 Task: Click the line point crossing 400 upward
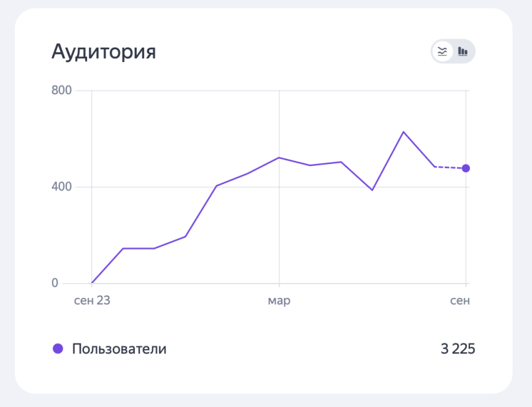tap(216, 186)
